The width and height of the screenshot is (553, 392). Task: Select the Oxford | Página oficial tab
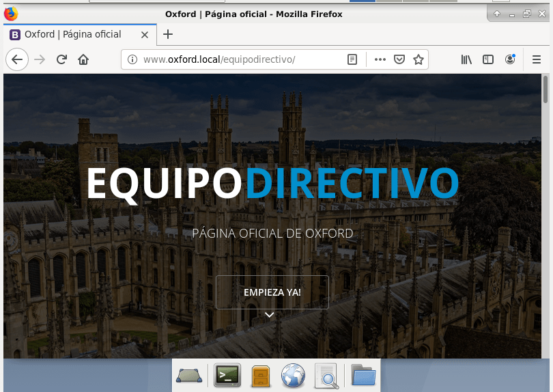(x=72, y=34)
